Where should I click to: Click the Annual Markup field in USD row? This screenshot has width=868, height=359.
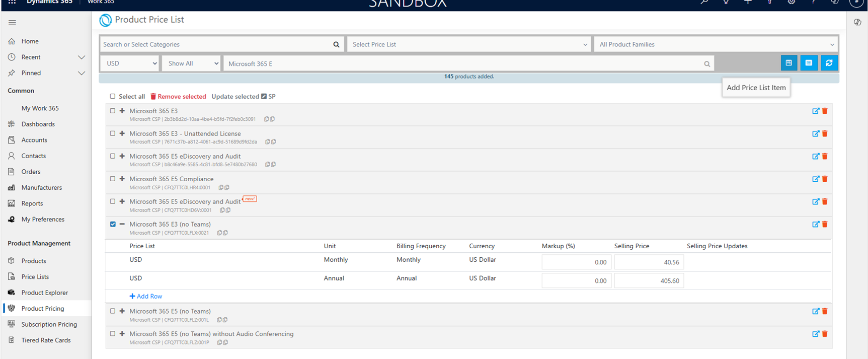[576, 281]
